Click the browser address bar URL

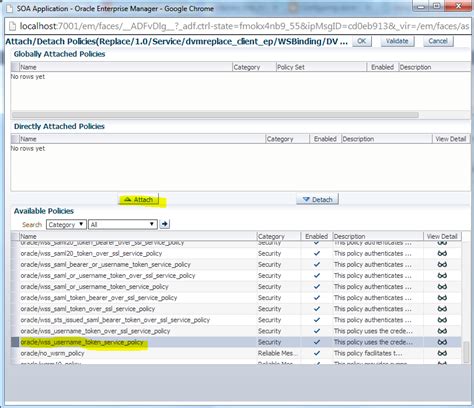point(244,26)
